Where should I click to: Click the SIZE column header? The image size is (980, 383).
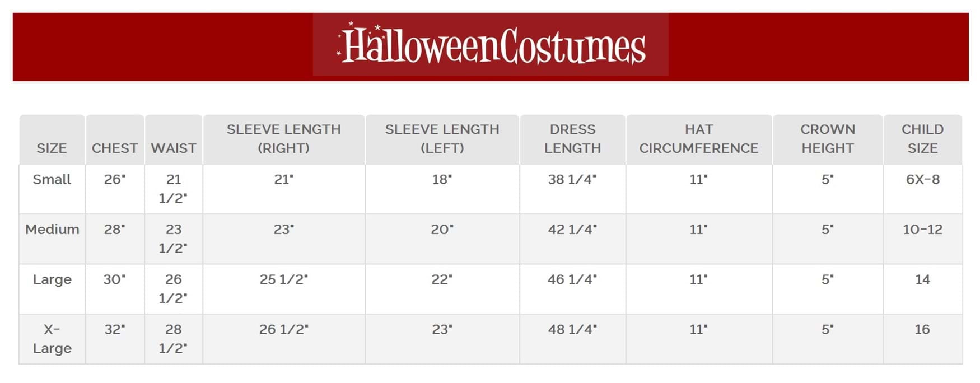click(52, 148)
